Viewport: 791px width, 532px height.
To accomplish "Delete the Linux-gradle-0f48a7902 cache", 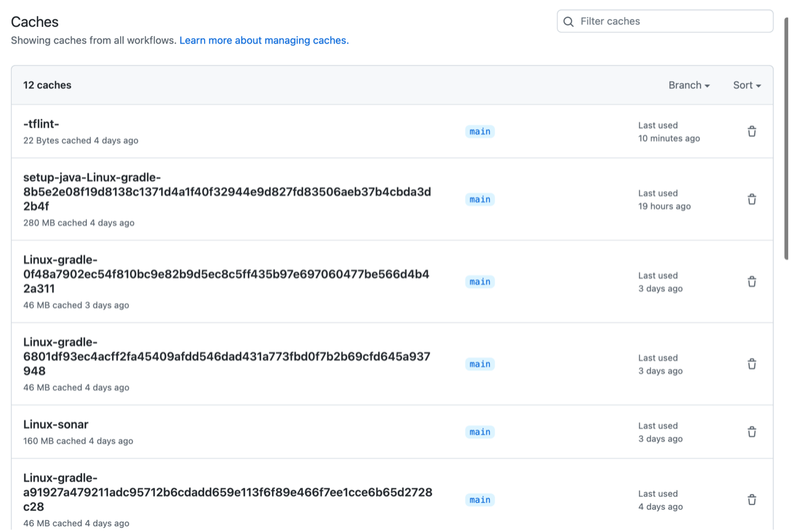I will click(752, 282).
